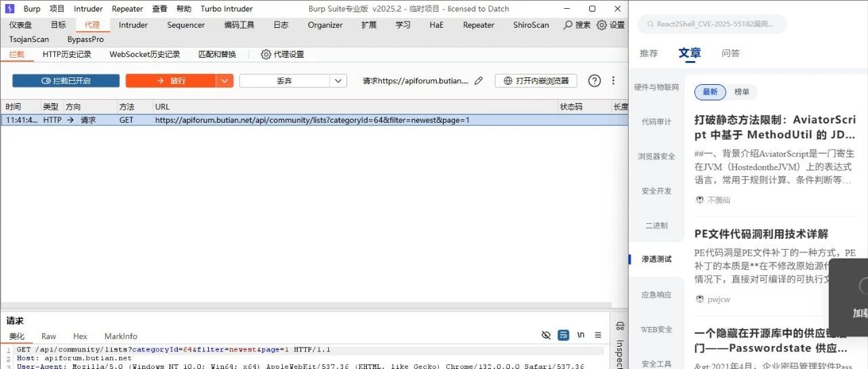Switch to the 扩展 extensions tab
Image resolution: width=868 pixels, height=369 pixels.
[x=369, y=25]
